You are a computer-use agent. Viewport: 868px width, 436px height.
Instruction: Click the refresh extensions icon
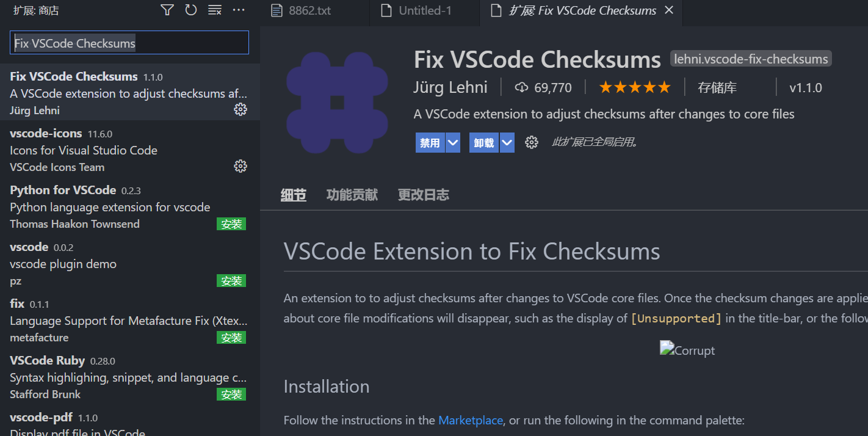tap(191, 10)
